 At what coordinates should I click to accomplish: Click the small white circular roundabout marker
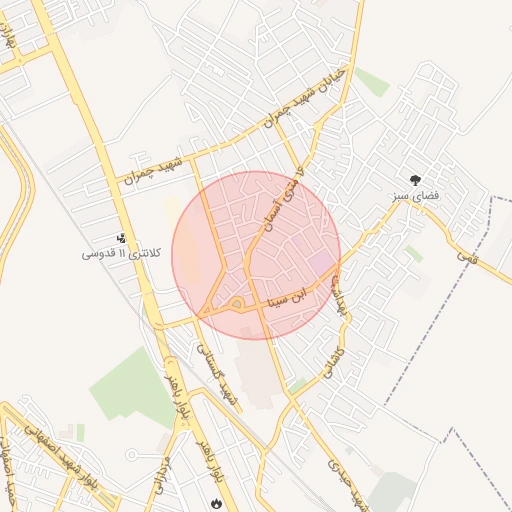pyautogui.click(x=132, y=455)
